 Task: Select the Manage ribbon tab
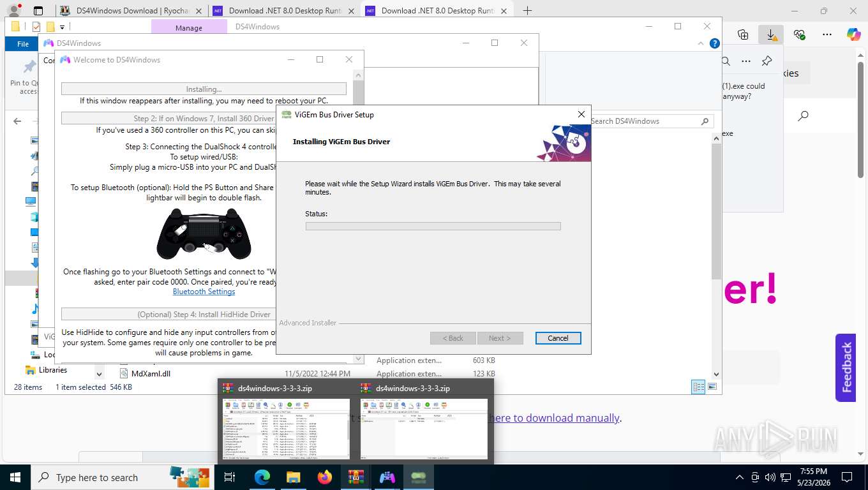click(x=189, y=27)
